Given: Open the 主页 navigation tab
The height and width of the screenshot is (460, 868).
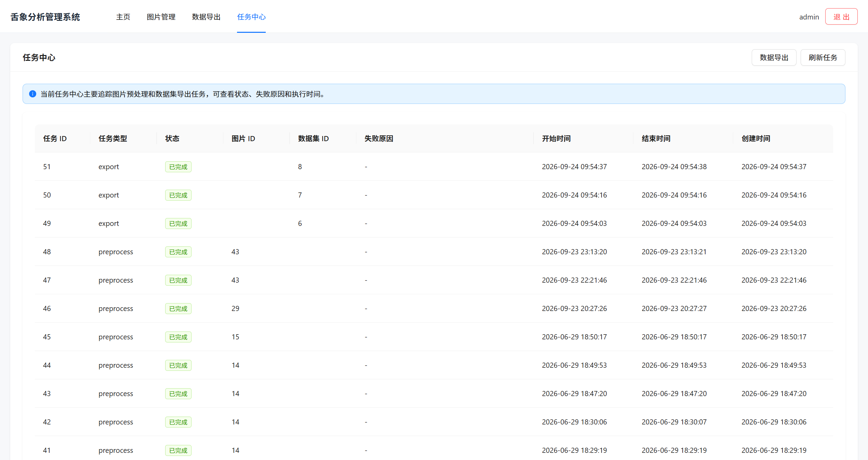Looking at the screenshot, I should point(123,17).
